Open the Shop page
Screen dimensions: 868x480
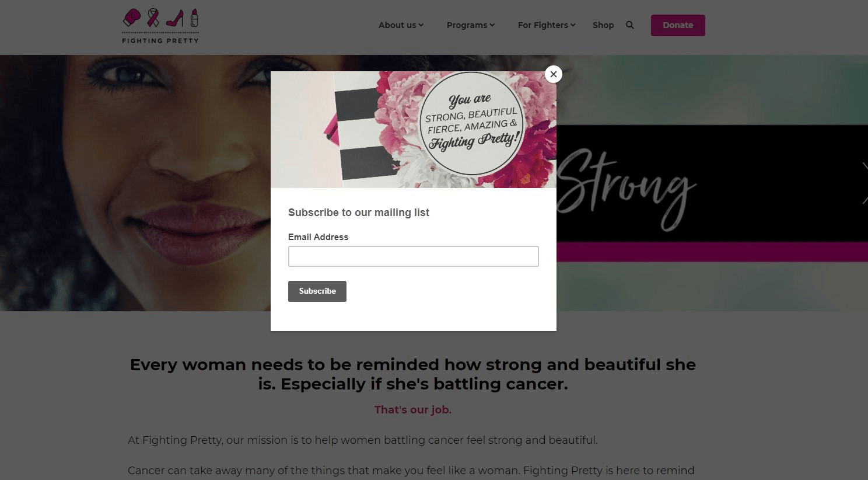[x=603, y=25]
